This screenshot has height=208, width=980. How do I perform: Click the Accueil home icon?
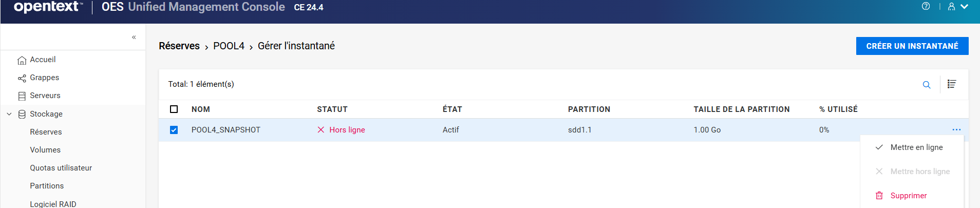22,60
